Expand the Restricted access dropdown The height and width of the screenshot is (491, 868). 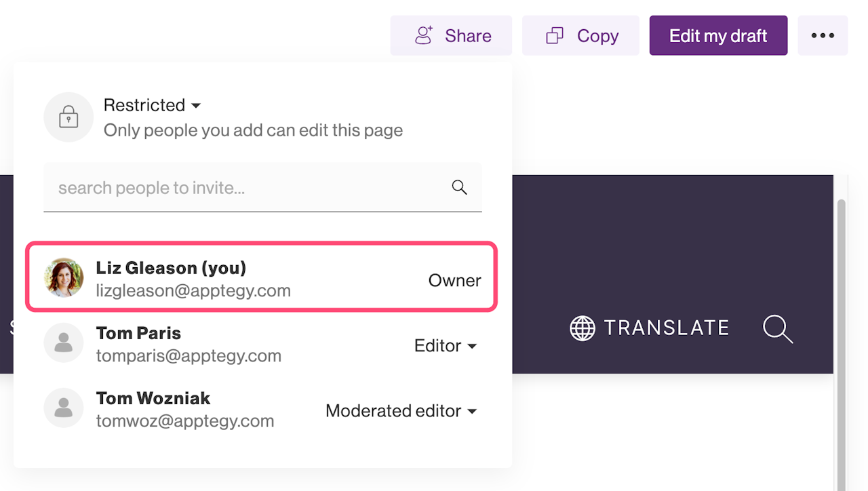(152, 106)
